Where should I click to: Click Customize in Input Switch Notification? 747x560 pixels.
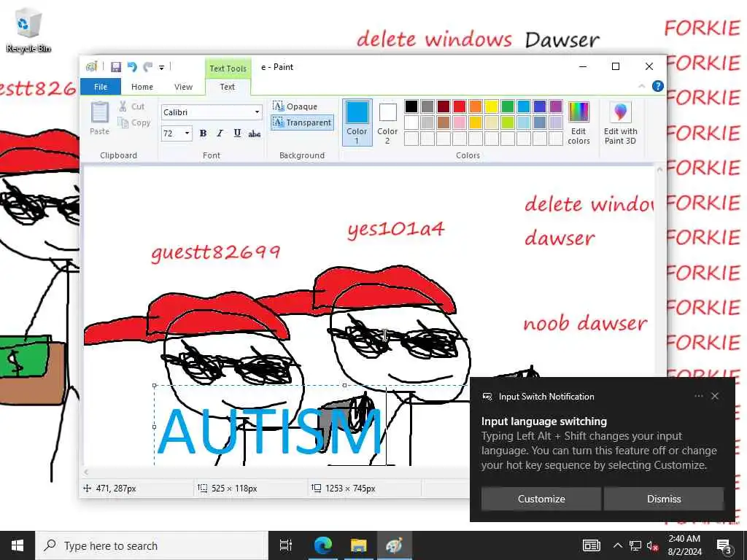(541, 499)
